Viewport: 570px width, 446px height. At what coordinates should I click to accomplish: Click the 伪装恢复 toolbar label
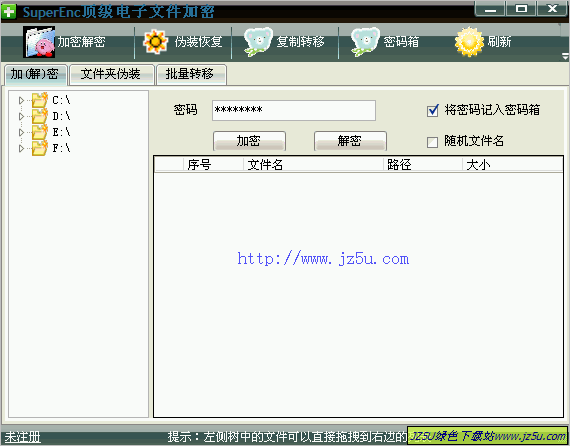point(198,42)
